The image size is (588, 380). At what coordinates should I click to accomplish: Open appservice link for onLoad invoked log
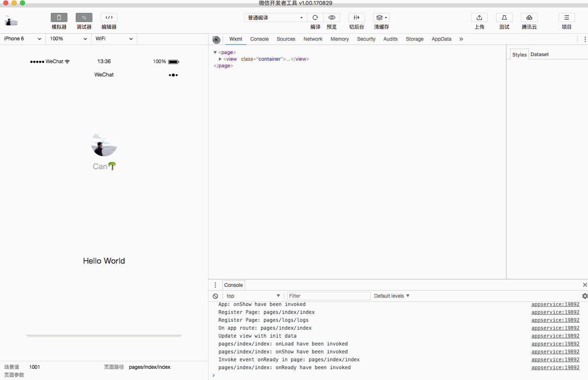(x=555, y=344)
